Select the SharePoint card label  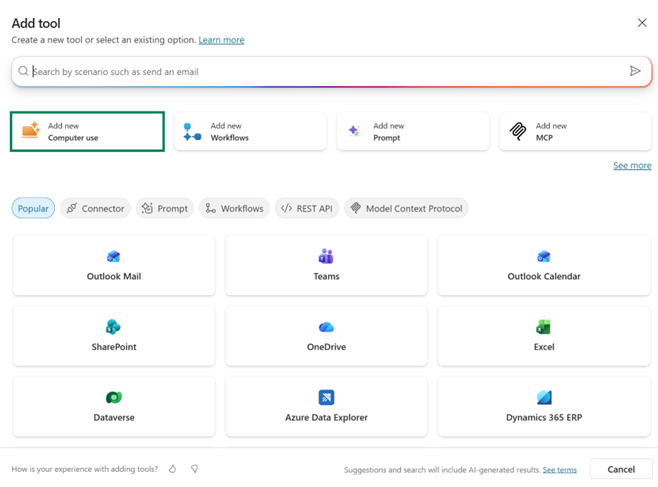tap(114, 346)
